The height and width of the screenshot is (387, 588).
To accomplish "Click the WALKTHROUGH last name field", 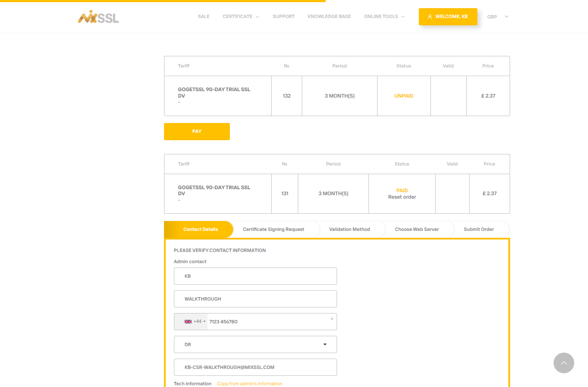I will tap(255, 299).
